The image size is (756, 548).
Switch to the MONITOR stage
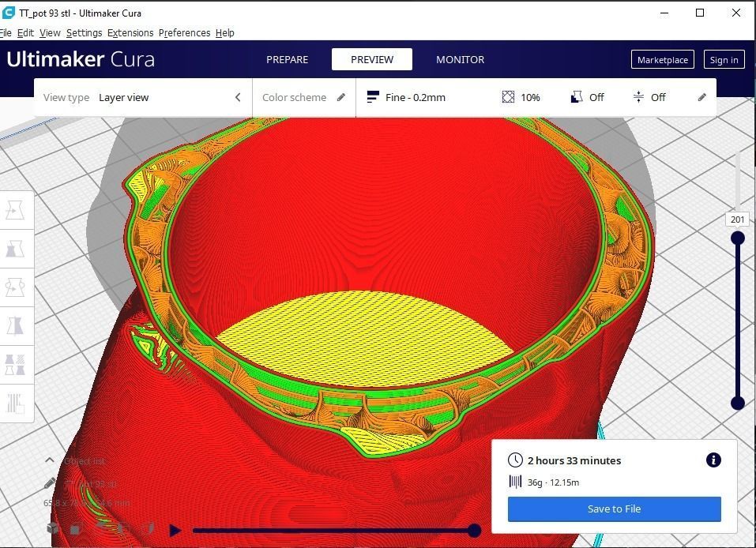pyautogui.click(x=460, y=59)
